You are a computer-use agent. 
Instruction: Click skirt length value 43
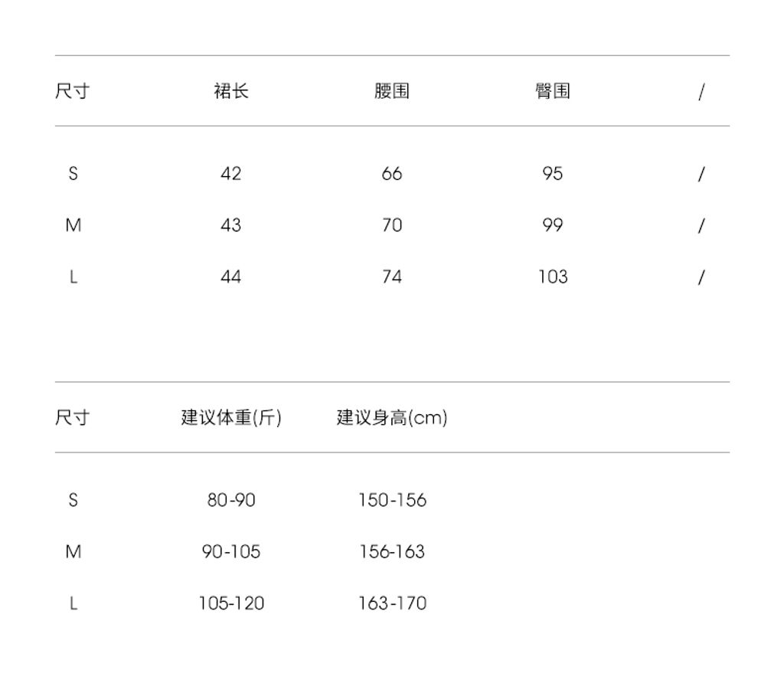(x=230, y=225)
